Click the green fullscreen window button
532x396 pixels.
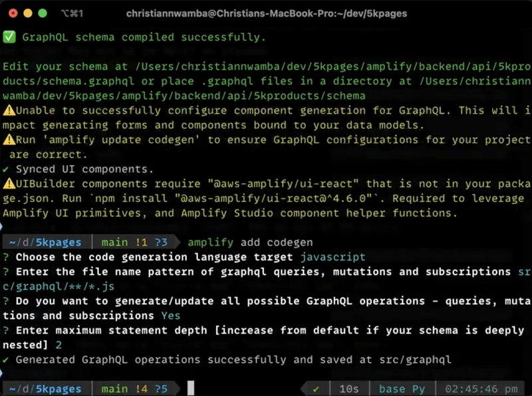point(43,13)
